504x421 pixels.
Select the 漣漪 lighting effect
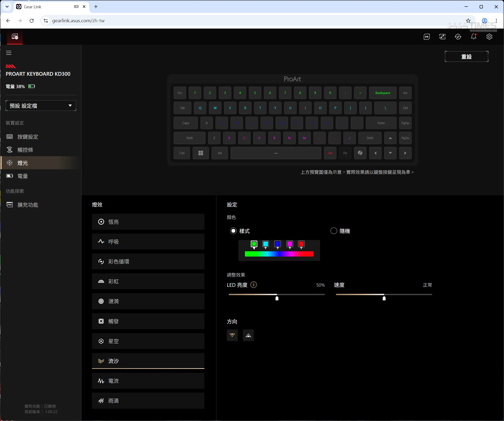(148, 301)
